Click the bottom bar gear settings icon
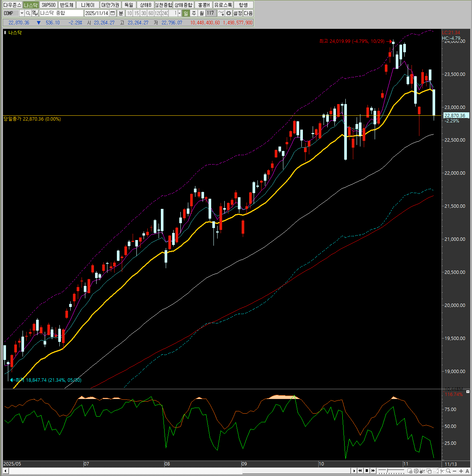The width and height of the screenshot is (472, 476). coord(416,471)
